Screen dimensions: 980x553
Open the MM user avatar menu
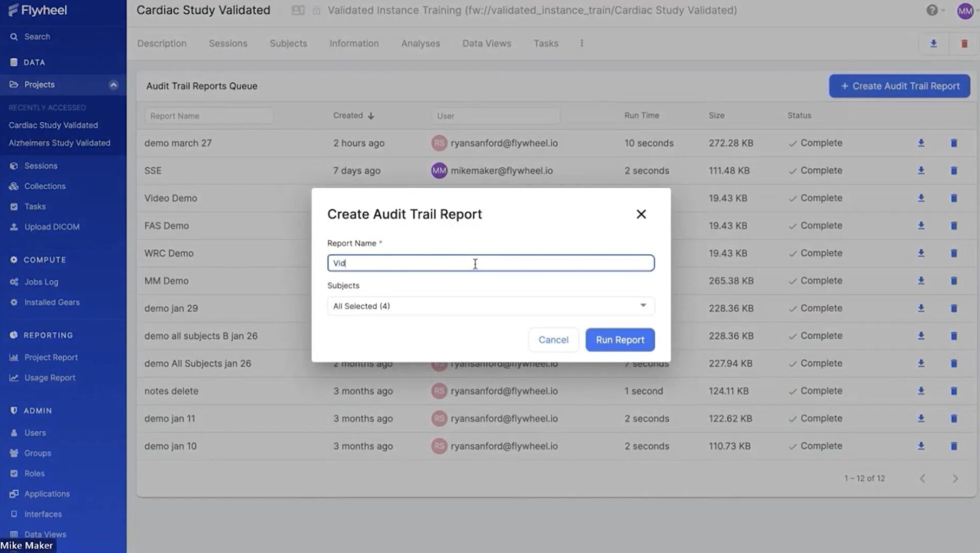tap(965, 11)
